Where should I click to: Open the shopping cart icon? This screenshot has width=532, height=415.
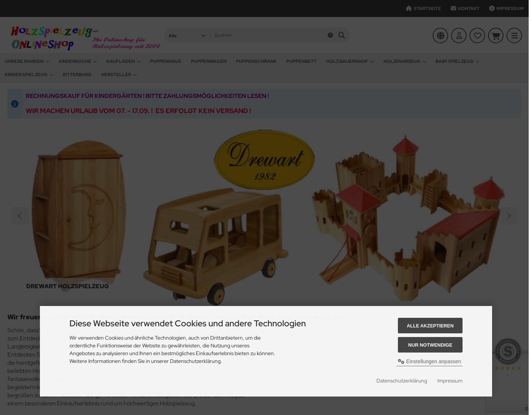coord(496,35)
